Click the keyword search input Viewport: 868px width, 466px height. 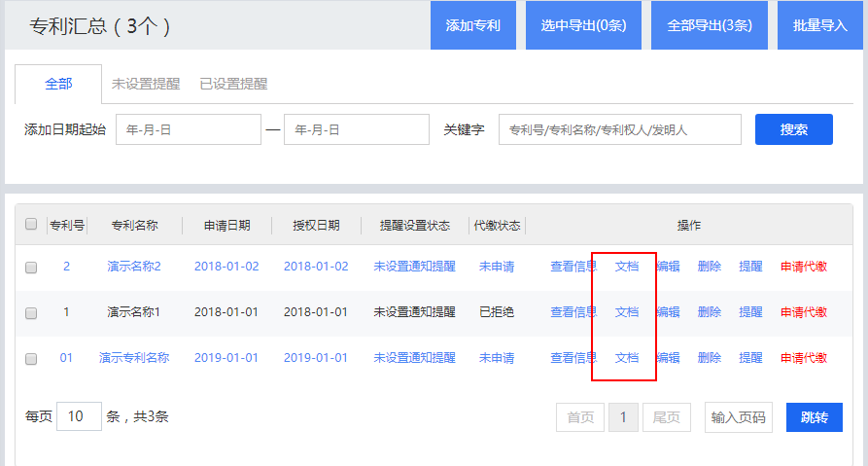tap(620, 129)
